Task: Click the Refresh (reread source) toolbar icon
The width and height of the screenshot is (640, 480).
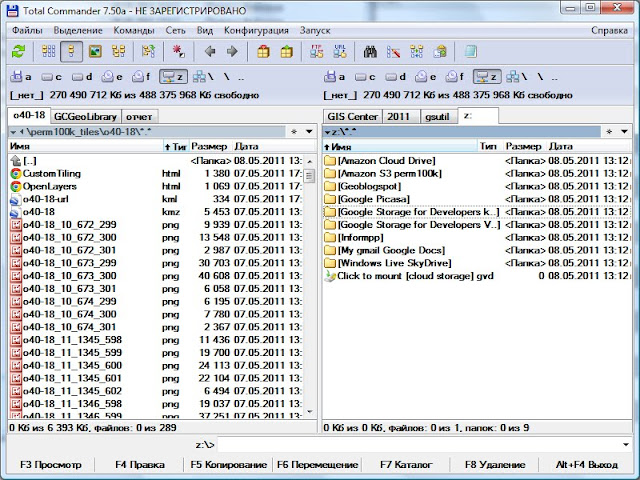Action: coord(18,52)
